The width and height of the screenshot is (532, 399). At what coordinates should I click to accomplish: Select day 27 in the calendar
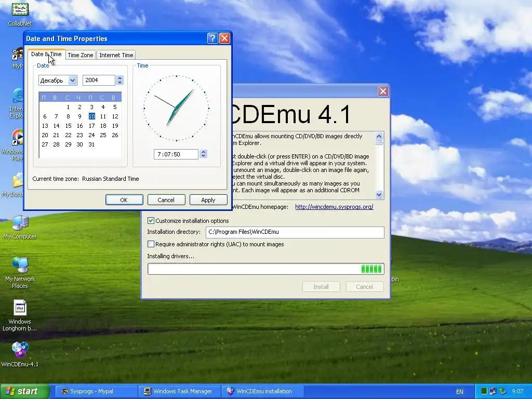click(45, 144)
